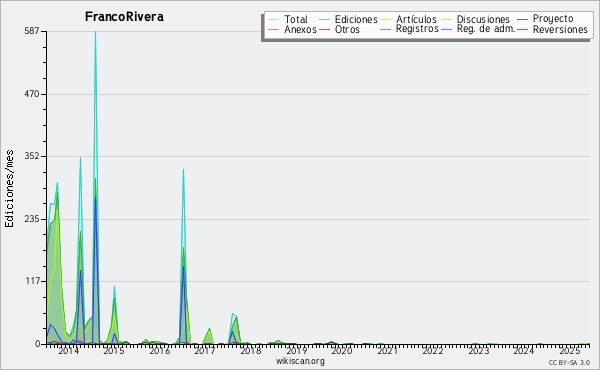Viewport: 600px width, 370px height.
Task: Click the 2024 x-axis label
Action: point(523,350)
